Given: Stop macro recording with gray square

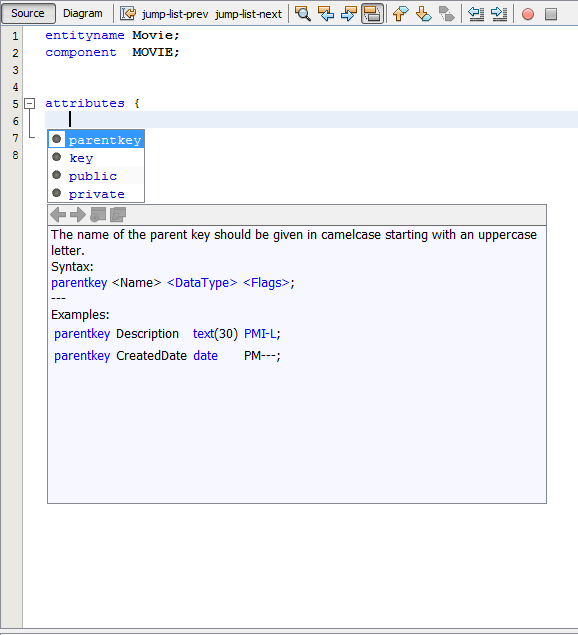Looking at the screenshot, I should (x=551, y=14).
